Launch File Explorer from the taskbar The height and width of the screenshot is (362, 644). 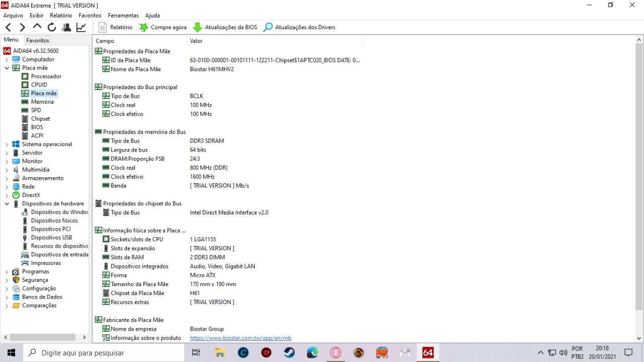219,352
